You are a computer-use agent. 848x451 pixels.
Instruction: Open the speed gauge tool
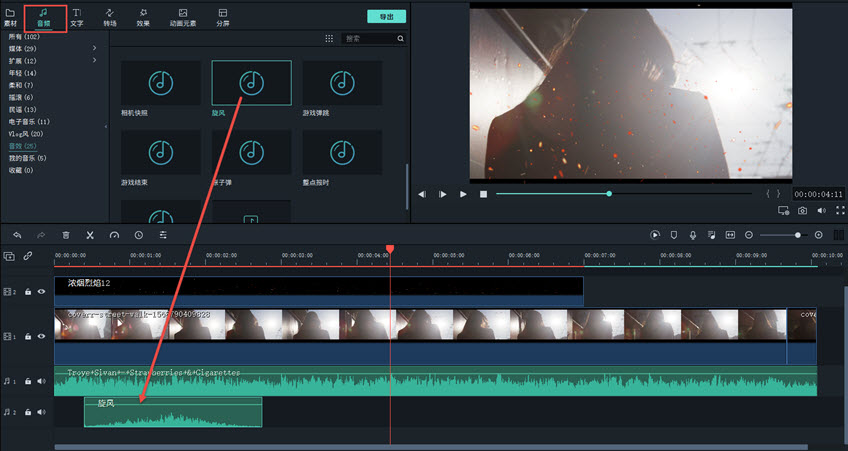[x=114, y=235]
